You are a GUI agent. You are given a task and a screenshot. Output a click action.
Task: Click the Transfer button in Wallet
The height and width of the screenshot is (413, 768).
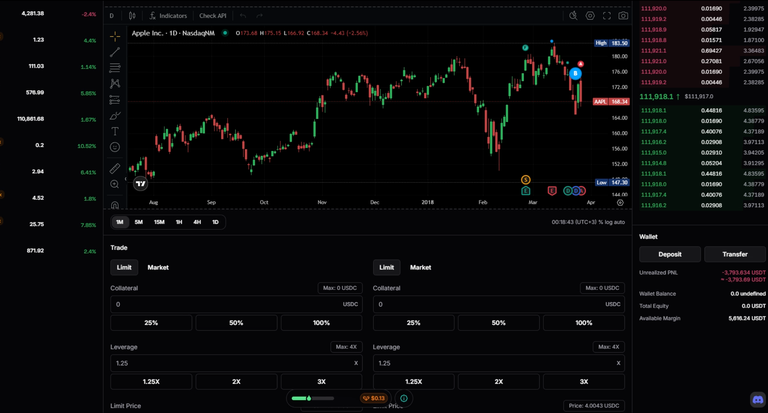pos(735,254)
